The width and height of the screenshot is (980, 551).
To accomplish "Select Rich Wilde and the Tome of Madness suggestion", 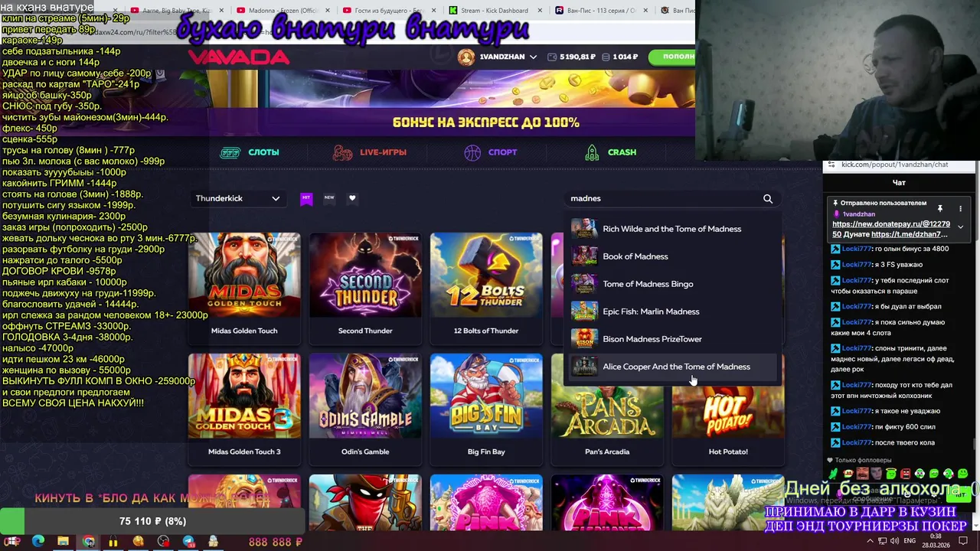I will point(672,229).
